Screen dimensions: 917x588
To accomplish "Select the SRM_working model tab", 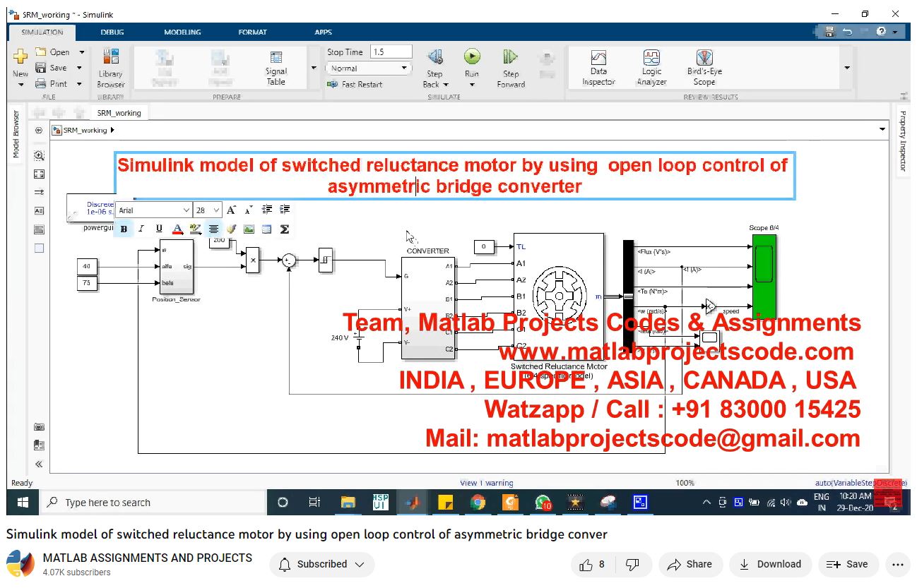I will [119, 113].
